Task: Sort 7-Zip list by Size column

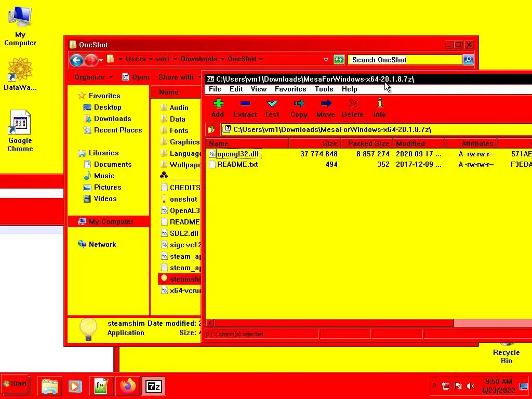Action: [x=314, y=143]
